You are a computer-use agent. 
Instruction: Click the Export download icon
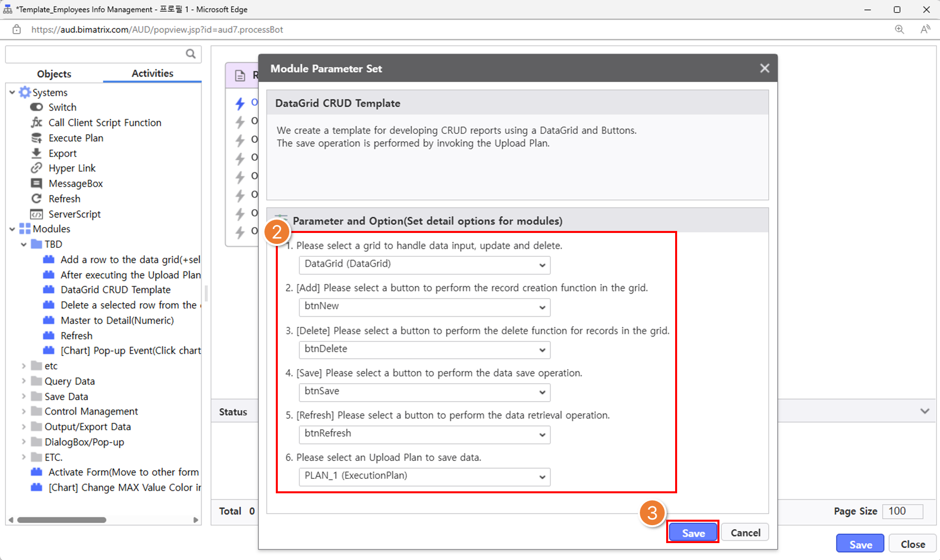point(36,153)
